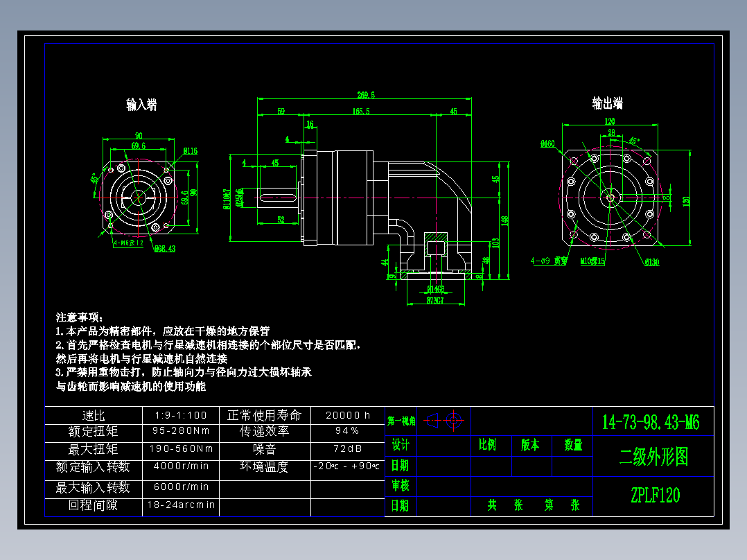
Task: Select the 比例 scale cell
Action: click(489, 445)
